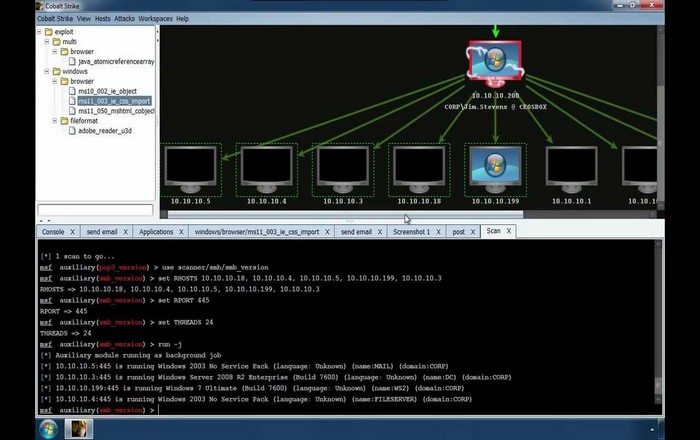Click file icon of java_atomicreferencearray
700x440 pixels.
[72, 61]
